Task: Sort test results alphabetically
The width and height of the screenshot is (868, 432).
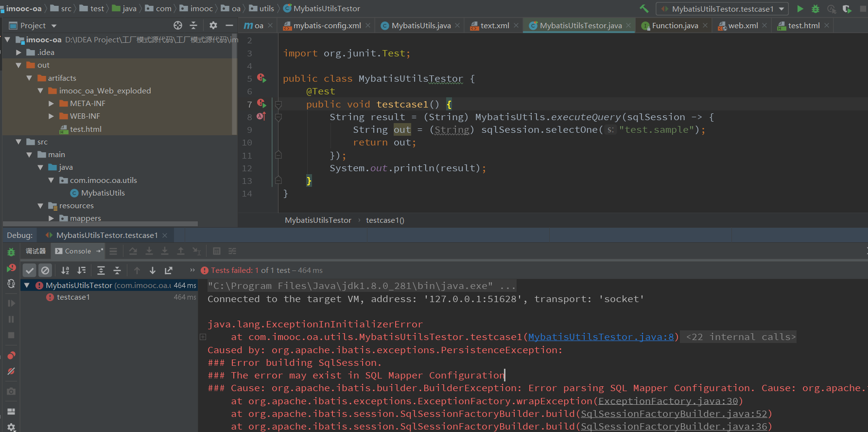Action: click(x=65, y=270)
